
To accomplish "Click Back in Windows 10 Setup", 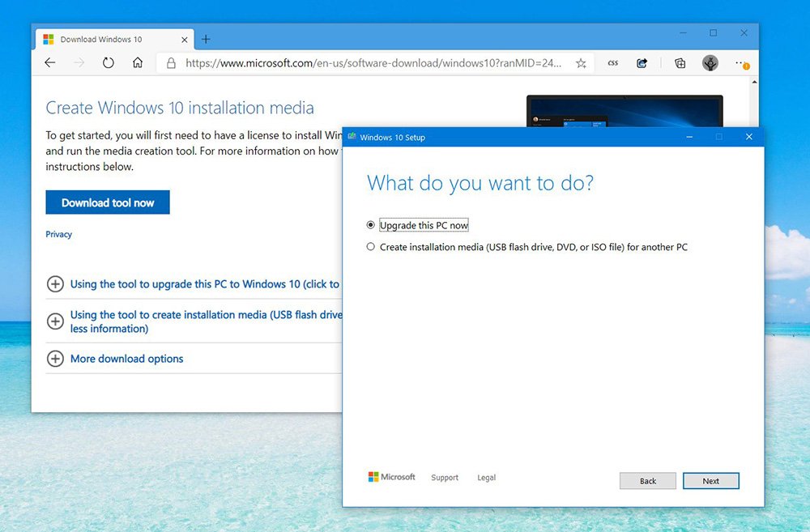I will 648,481.
